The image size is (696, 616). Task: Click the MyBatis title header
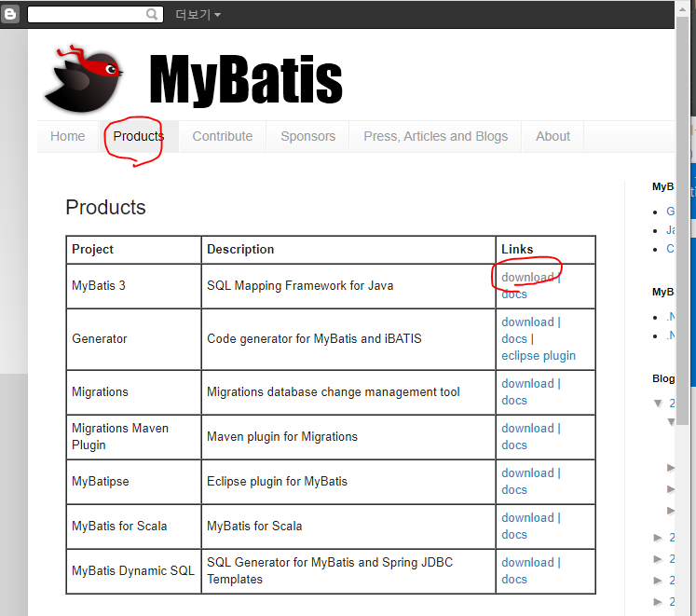pyautogui.click(x=245, y=80)
